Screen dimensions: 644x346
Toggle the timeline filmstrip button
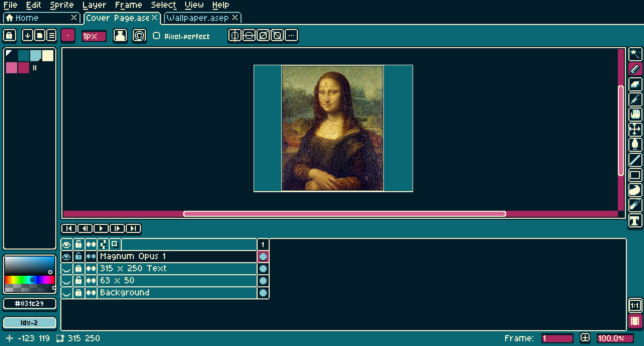coord(635,321)
